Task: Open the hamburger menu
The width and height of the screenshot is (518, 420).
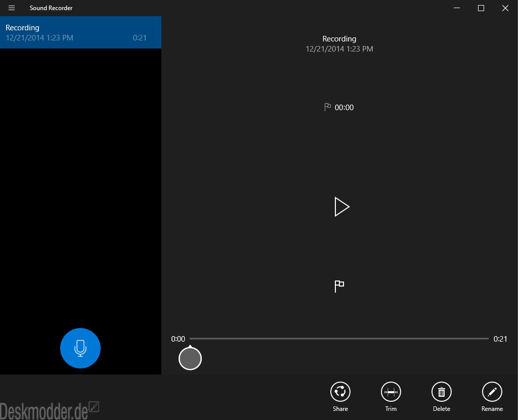Action: (x=12, y=8)
